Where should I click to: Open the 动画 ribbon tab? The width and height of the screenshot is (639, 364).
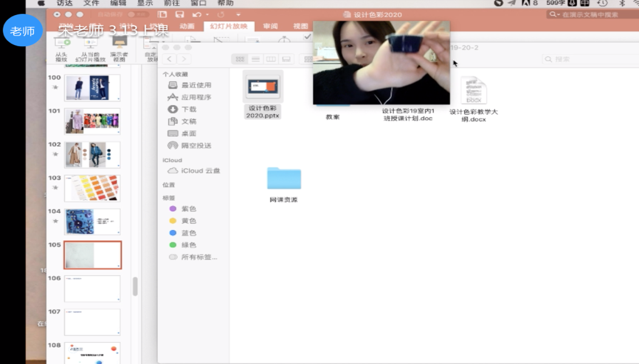tap(187, 26)
